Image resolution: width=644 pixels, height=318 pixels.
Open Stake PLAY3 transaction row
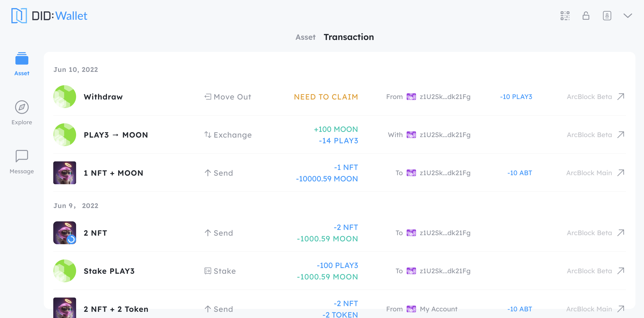click(x=109, y=271)
